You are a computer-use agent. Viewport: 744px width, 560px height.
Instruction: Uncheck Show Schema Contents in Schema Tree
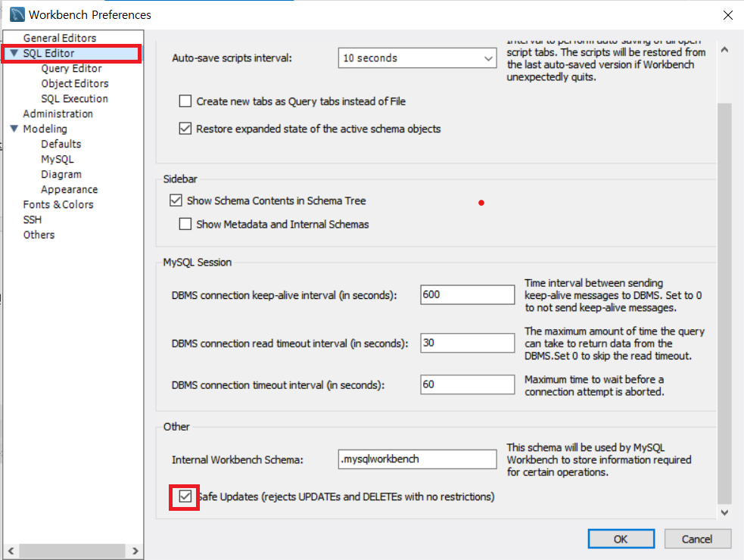[176, 201]
